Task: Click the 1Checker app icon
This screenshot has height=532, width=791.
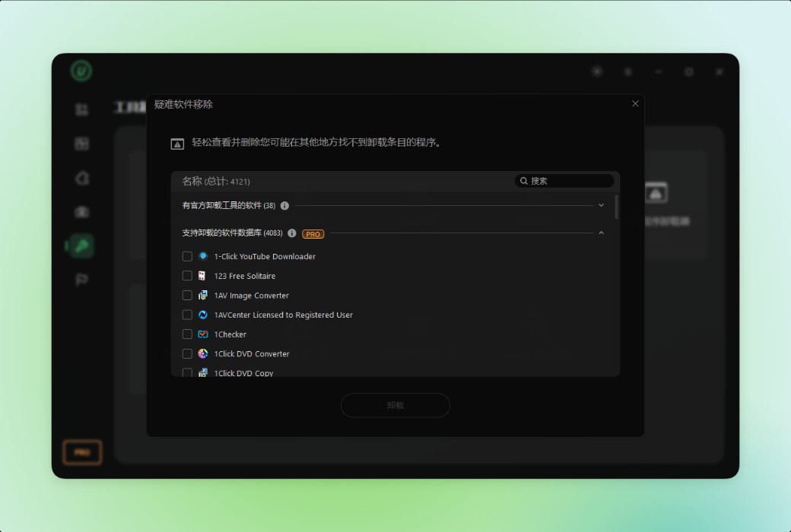Action: [203, 334]
